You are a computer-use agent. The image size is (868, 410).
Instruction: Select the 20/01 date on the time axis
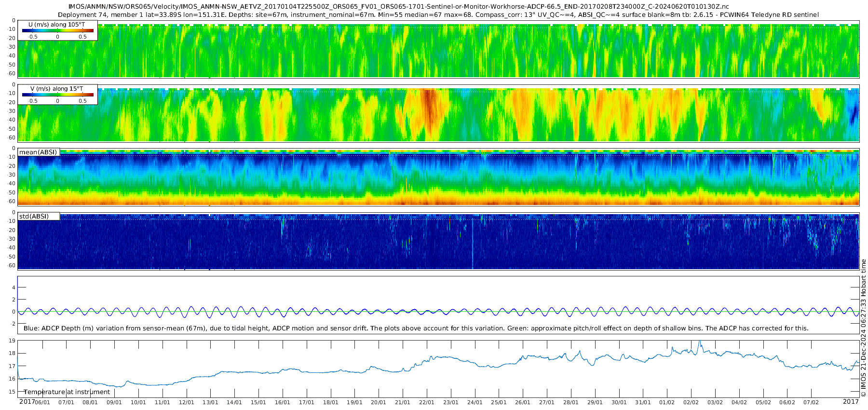(379, 403)
